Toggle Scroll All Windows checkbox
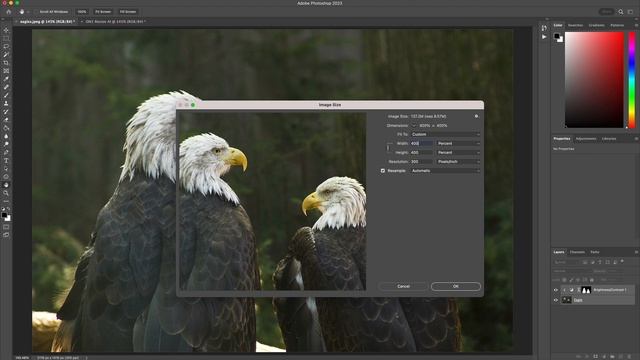 [37, 12]
